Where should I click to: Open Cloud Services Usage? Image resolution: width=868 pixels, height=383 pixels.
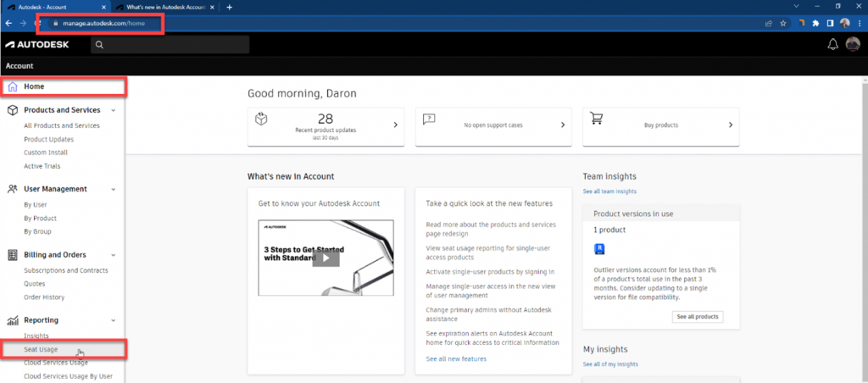[x=56, y=363]
